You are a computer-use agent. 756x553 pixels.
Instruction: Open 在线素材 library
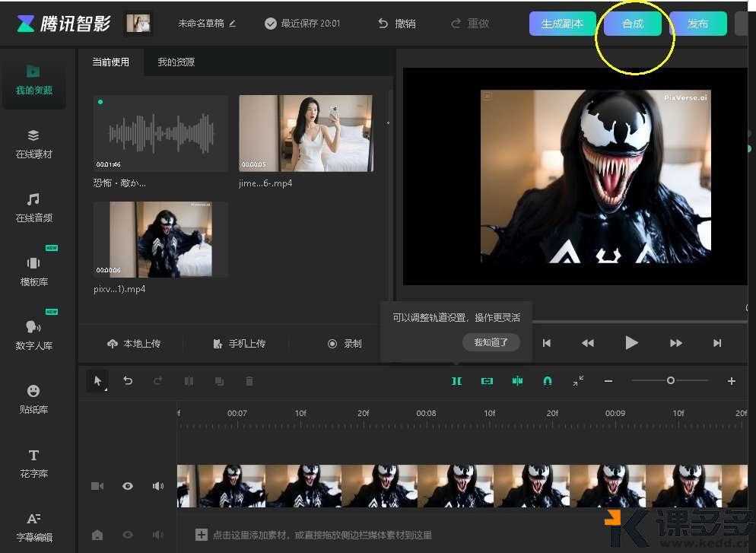(x=33, y=145)
